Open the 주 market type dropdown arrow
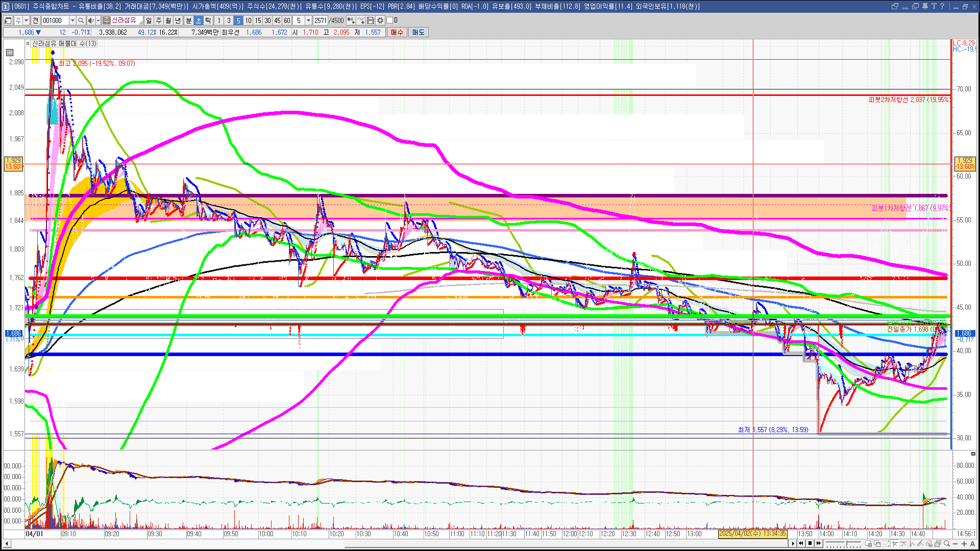980x551 pixels. (x=26, y=20)
